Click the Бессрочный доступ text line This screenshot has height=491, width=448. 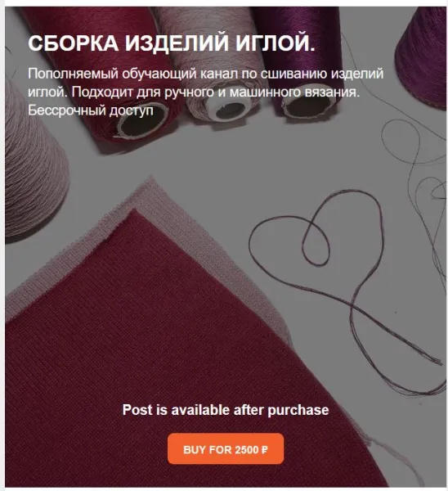[91, 110]
